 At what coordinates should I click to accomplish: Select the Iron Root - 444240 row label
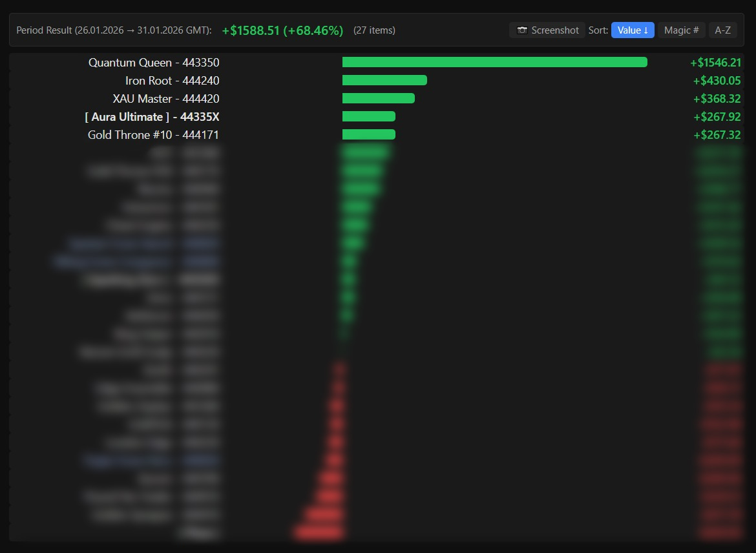point(172,81)
